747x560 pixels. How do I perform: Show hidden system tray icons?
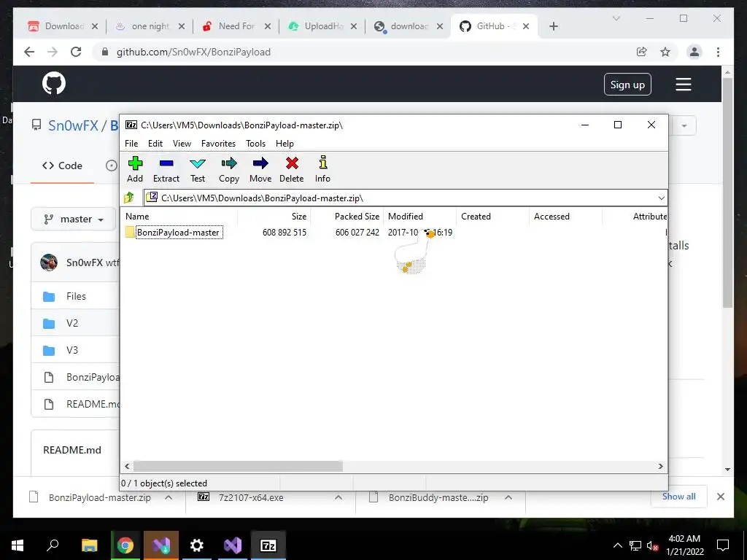coord(617,545)
